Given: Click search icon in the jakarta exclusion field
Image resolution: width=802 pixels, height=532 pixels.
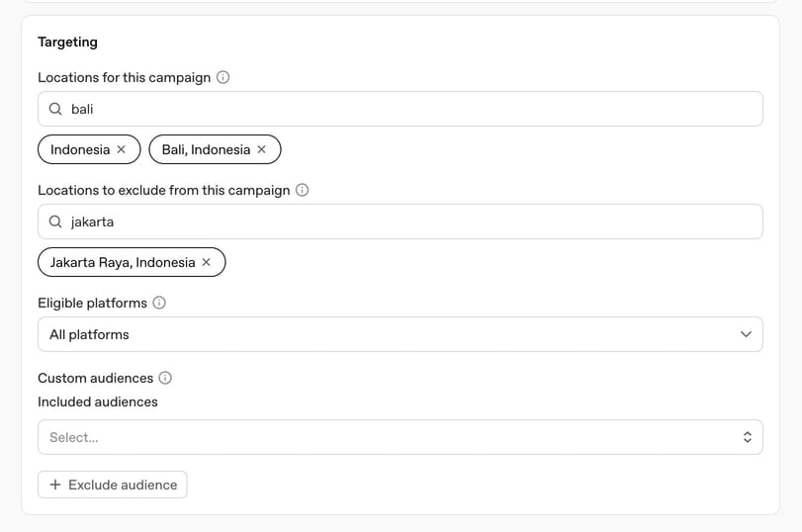Looking at the screenshot, I should (55, 222).
